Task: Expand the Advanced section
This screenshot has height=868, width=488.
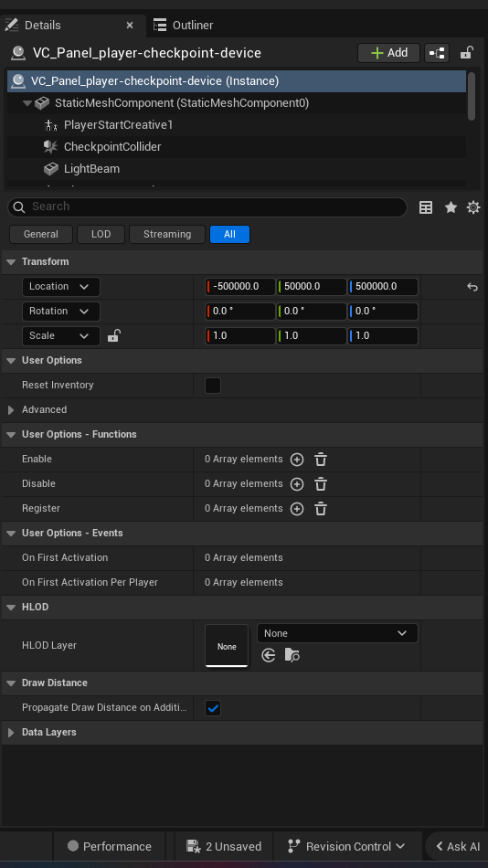Action: click(11, 409)
